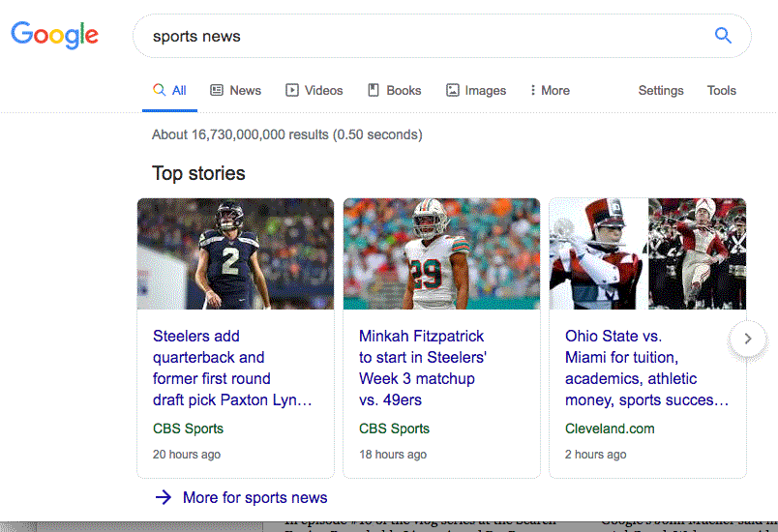Viewport: 778px width, 532px height.
Task: Open the Settings menu
Action: 660,90
